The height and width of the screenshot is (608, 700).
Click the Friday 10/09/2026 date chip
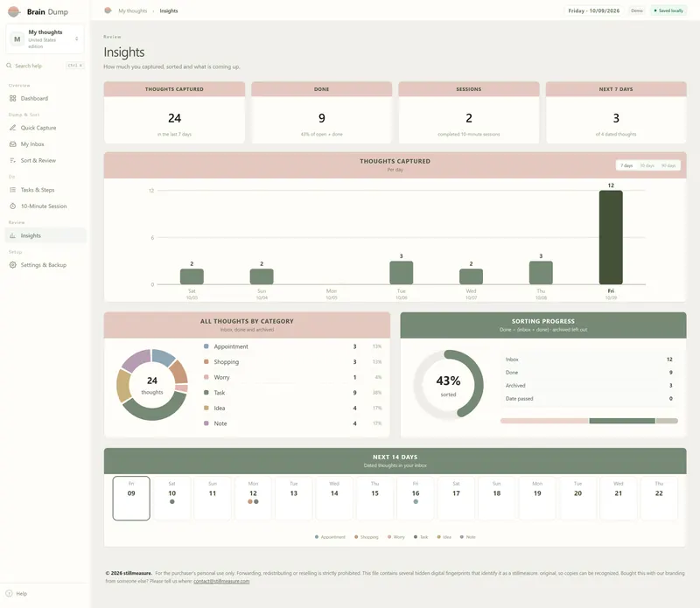pyautogui.click(x=594, y=10)
